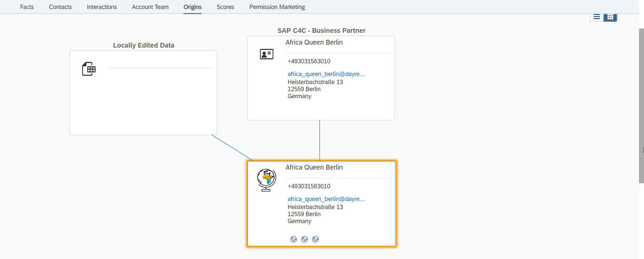Click the vertical scrollbar on right edge

click(641, 104)
